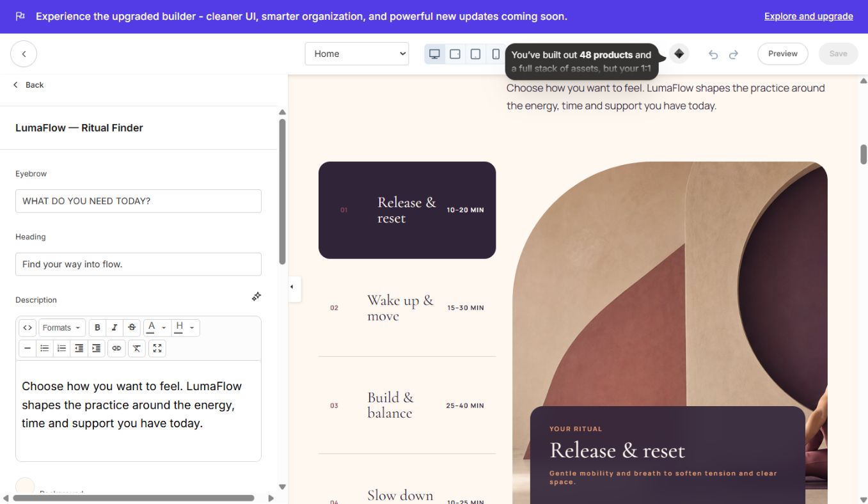The width and height of the screenshot is (868, 504).
Task: Click the YOUR RITUAL label on the card
Action: pyautogui.click(x=576, y=429)
